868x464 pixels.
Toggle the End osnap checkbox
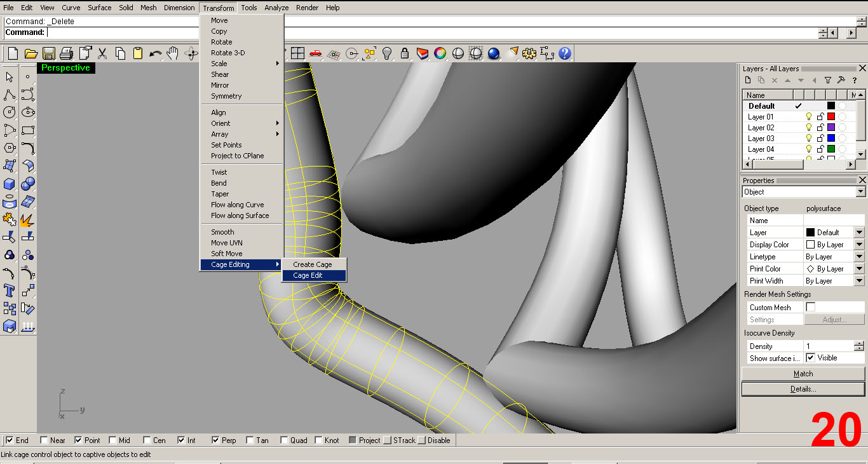tap(10, 440)
